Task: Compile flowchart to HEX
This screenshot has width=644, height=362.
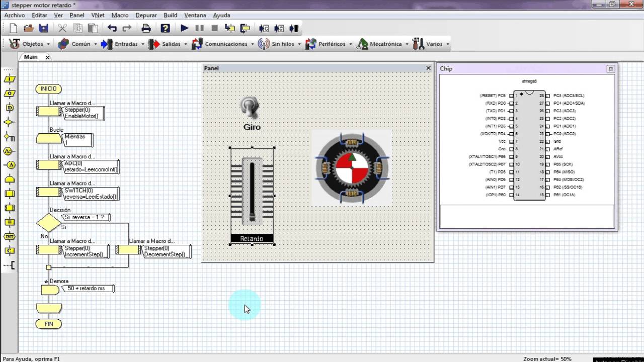Action: (279, 28)
